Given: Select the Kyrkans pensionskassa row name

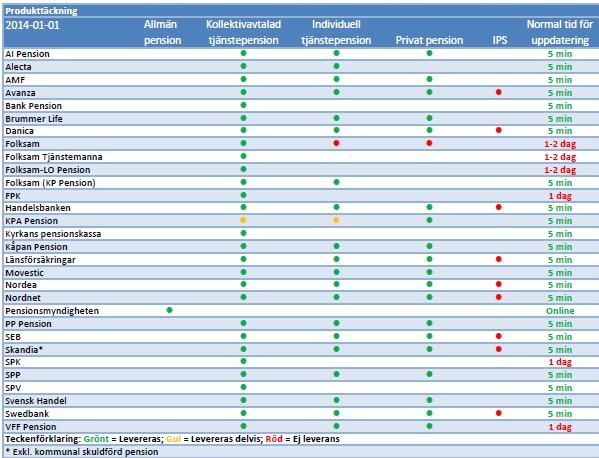Looking at the screenshot, I should pos(53,234).
